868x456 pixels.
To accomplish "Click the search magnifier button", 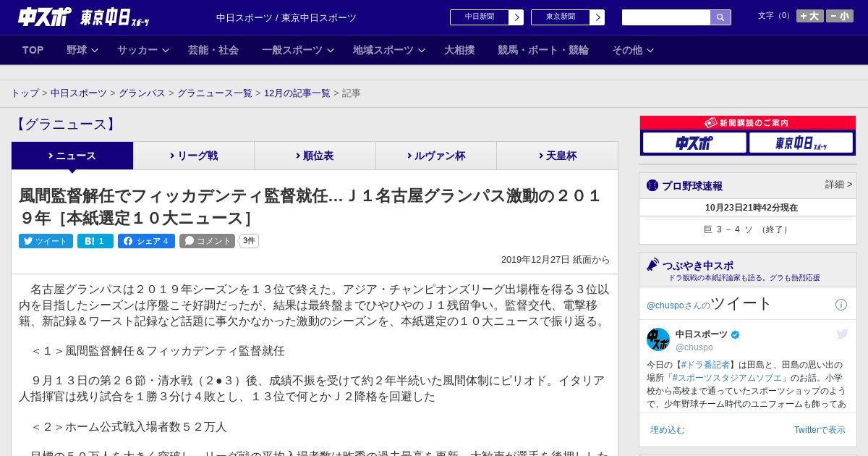I will [x=720, y=17].
